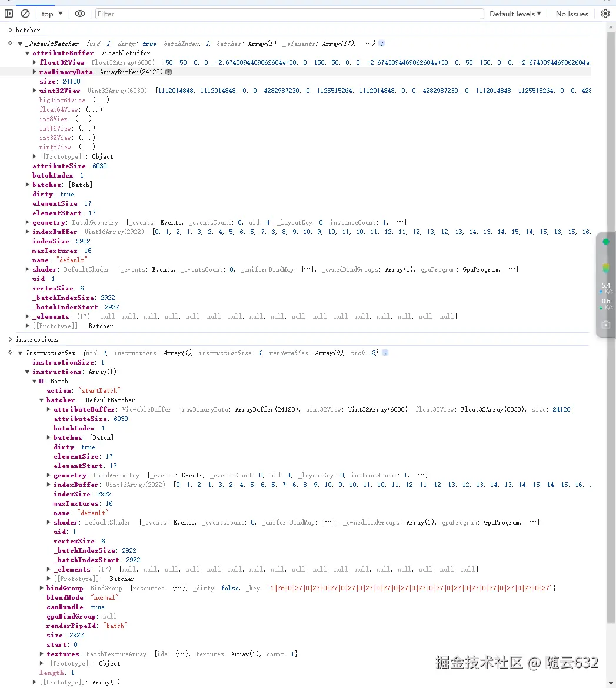Collapse the instructions: Array(1) node
This screenshot has width=616, height=688.
(x=27, y=372)
